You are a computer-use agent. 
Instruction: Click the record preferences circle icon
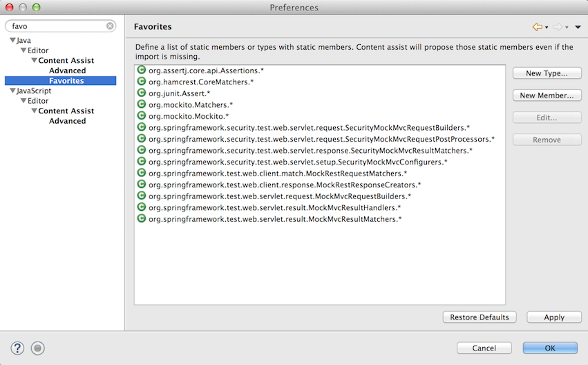[37, 348]
